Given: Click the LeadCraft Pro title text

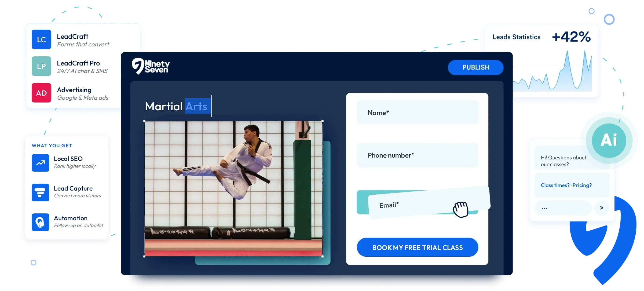Looking at the screenshot, I should point(78,63).
